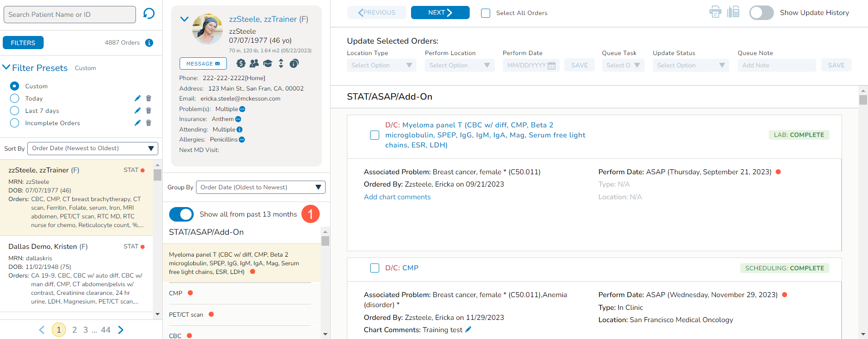Click the refresh icon beside patient search
The height and width of the screenshot is (339, 868).
pos(149,14)
